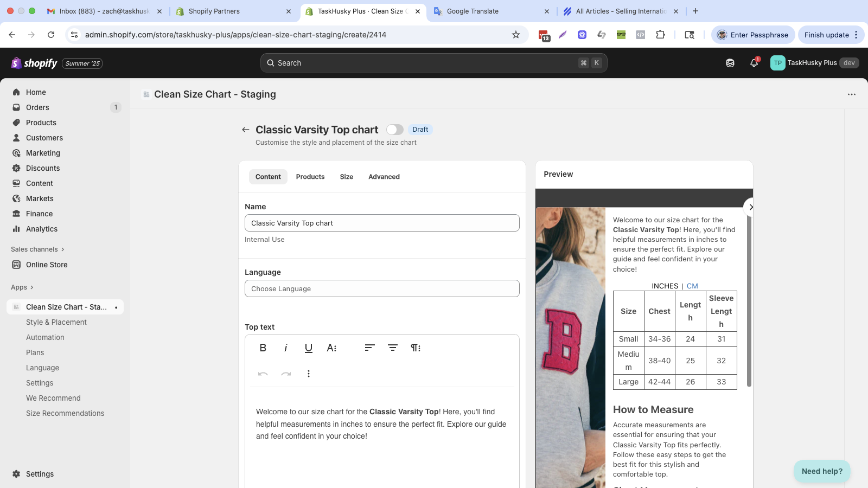This screenshot has width=868, height=488.
Task: Bookmark this page with the star icon
Action: 516,35
